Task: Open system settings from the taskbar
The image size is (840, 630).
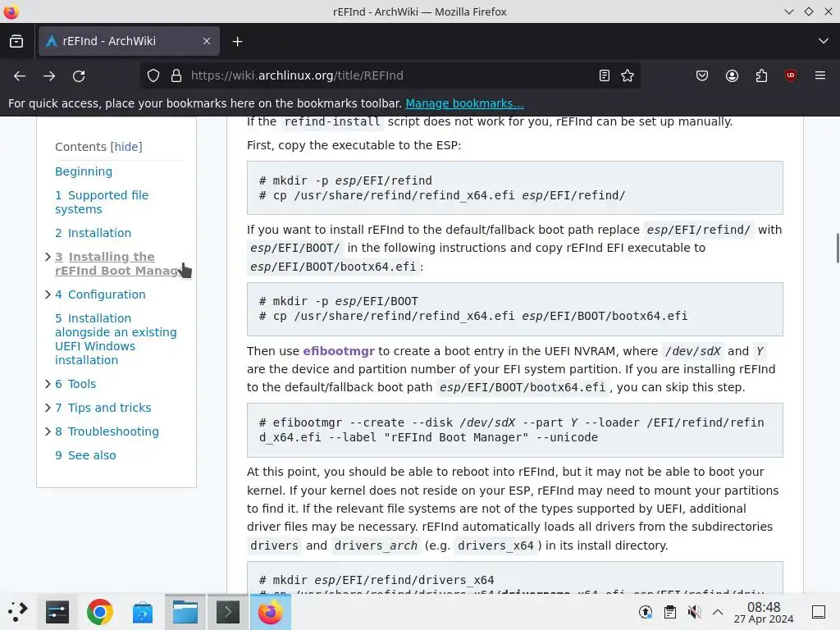Action: (57, 611)
